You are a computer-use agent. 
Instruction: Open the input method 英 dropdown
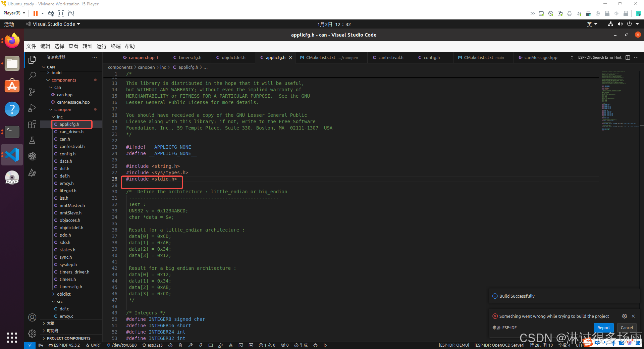pos(592,24)
